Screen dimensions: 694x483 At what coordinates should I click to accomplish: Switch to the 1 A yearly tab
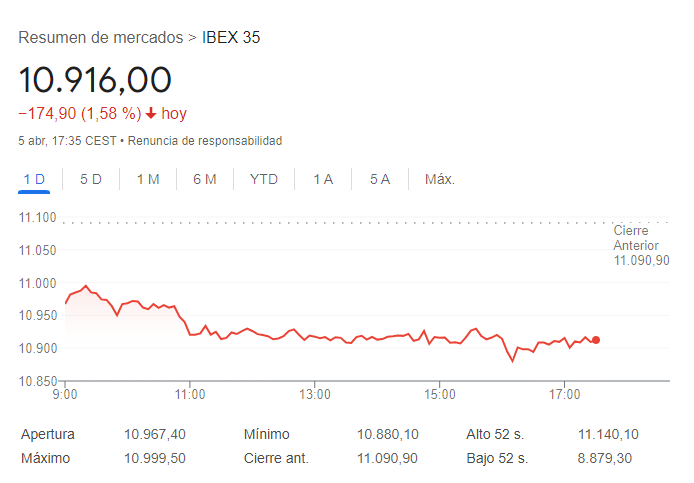(x=323, y=179)
